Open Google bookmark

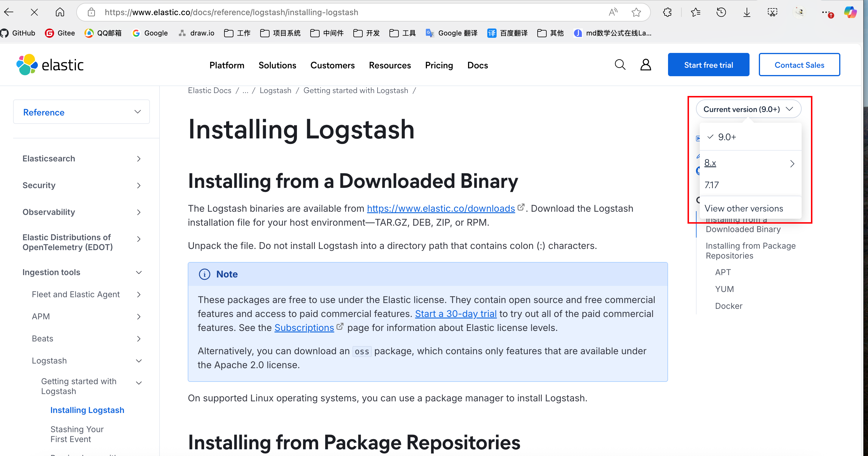click(150, 33)
